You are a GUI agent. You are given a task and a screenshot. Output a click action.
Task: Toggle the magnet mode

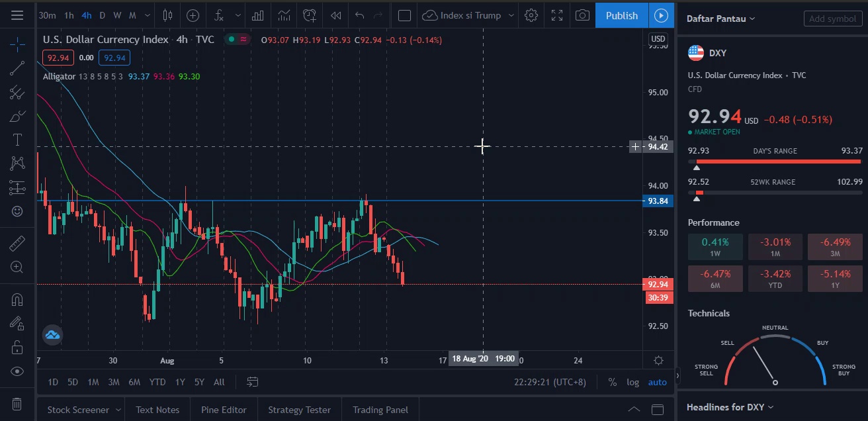click(17, 300)
